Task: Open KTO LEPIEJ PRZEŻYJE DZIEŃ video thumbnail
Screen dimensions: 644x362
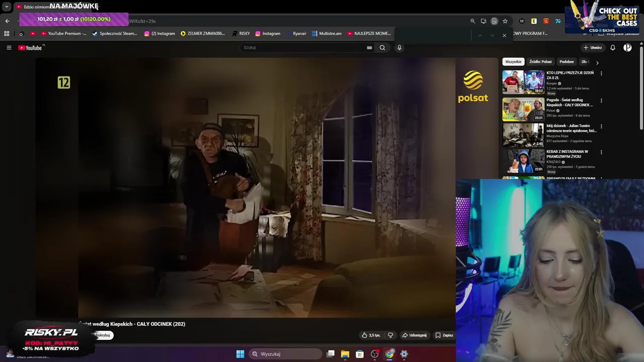Action: (523, 82)
